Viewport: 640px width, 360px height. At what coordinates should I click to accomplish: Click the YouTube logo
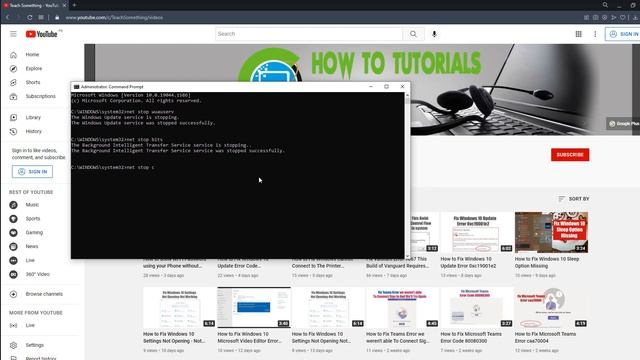pos(41,34)
